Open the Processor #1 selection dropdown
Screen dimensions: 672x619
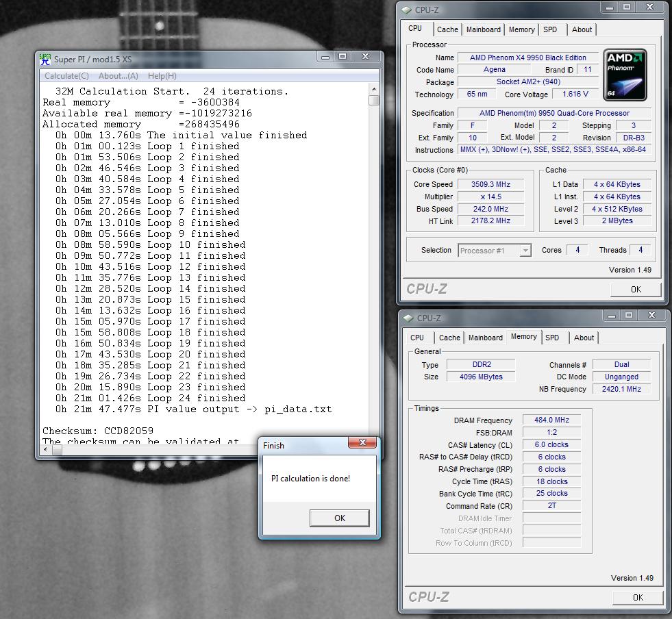[495, 251]
